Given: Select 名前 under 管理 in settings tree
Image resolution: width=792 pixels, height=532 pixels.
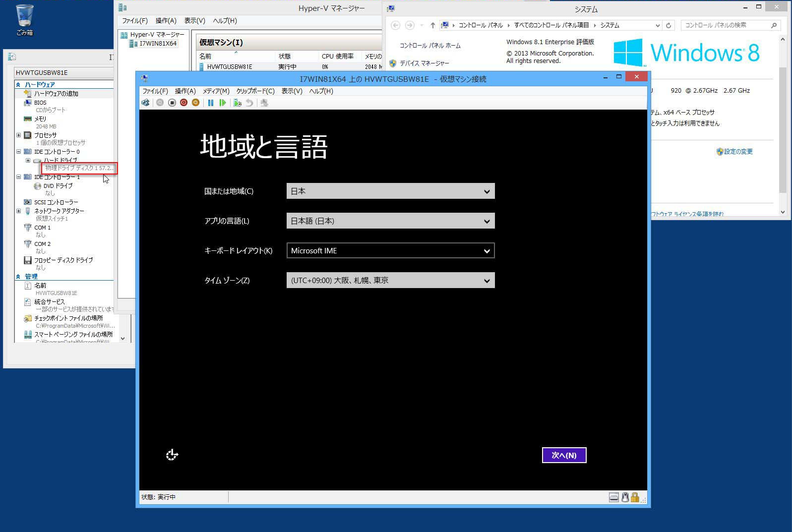Looking at the screenshot, I should tap(40, 286).
